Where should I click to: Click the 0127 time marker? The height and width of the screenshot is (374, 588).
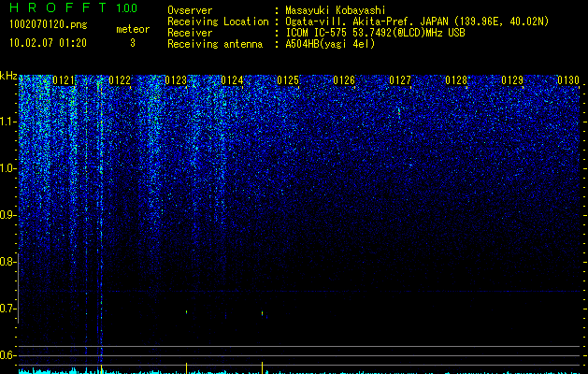tap(400, 80)
